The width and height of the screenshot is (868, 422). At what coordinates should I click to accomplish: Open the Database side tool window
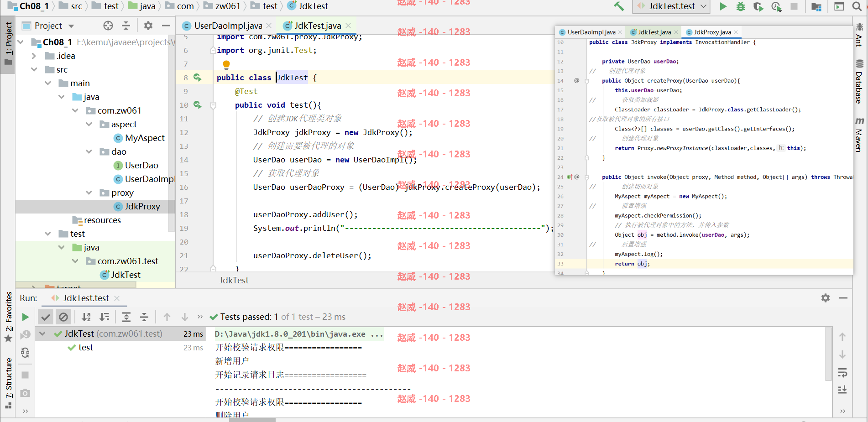pos(859,82)
